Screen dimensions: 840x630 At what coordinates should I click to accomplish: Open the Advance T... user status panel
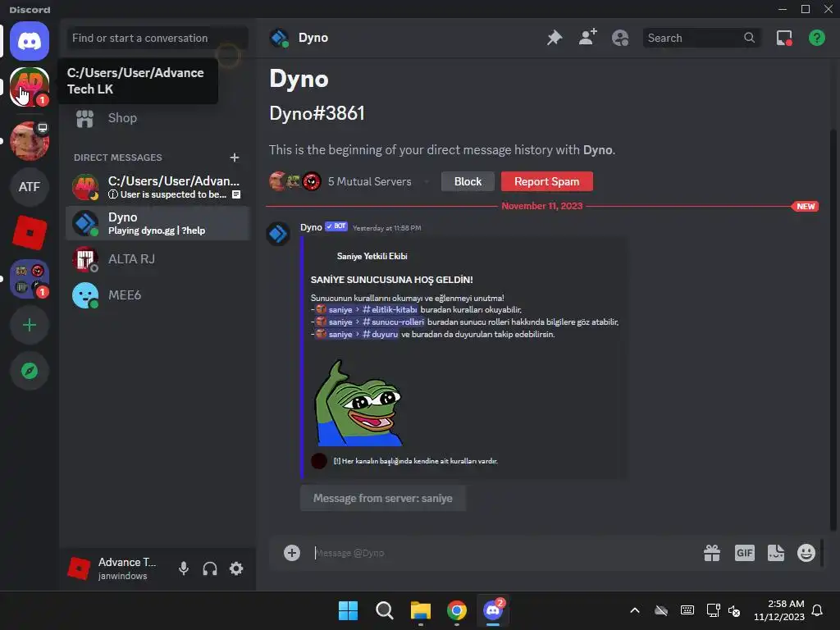pyautogui.click(x=115, y=568)
